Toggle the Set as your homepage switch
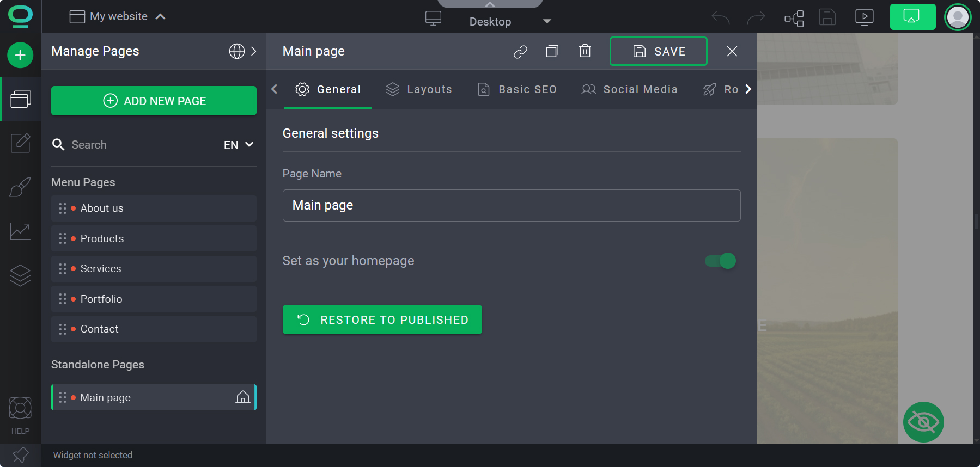980x467 pixels. click(x=720, y=261)
